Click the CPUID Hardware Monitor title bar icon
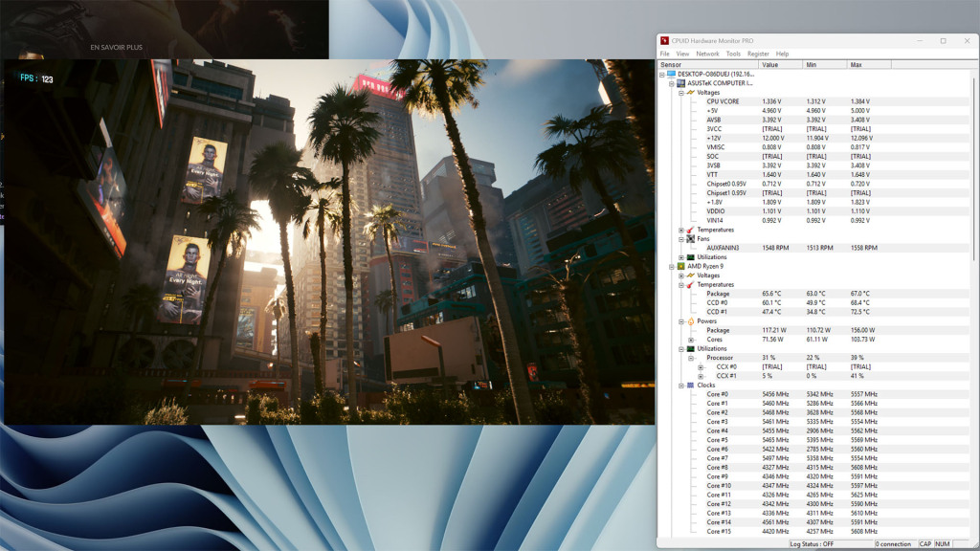The height and width of the screenshot is (551, 980). click(x=665, y=40)
